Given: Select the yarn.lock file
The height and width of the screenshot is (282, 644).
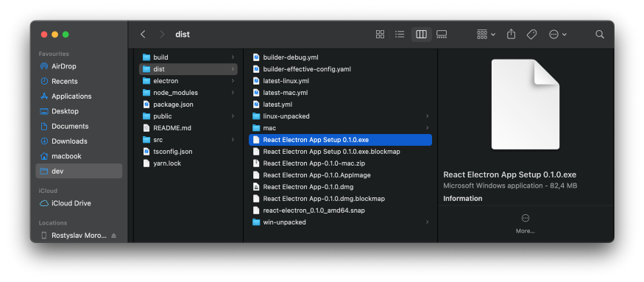Looking at the screenshot, I should pos(188,163).
